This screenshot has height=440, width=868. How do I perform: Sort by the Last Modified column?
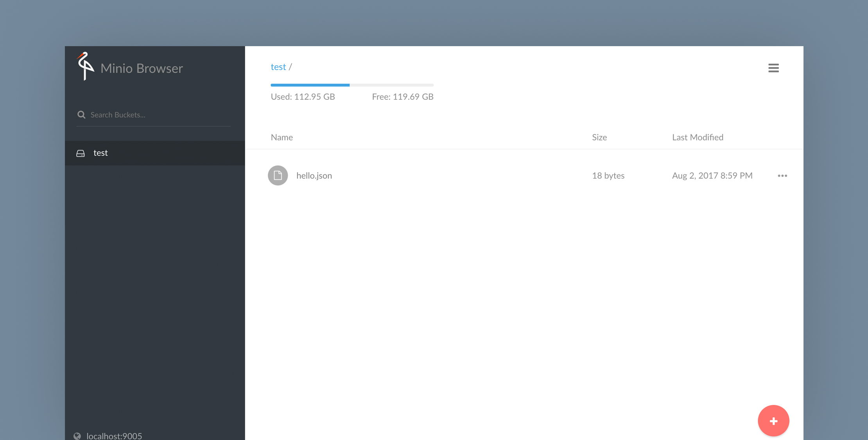[x=698, y=137]
